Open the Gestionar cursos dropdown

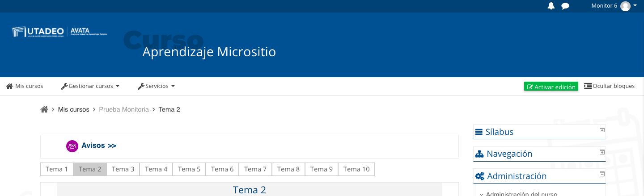(90, 86)
